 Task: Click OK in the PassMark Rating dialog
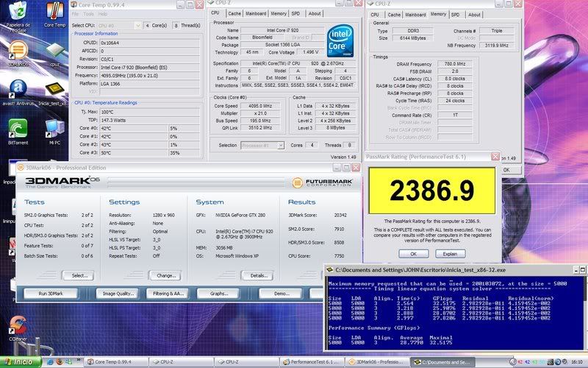tap(414, 254)
